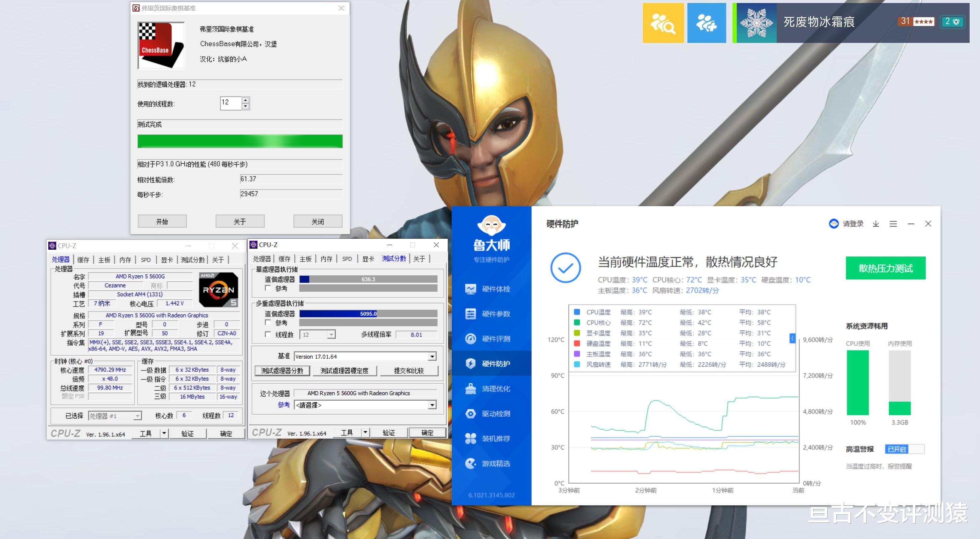Check the 线程数 checkbox
The width and height of the screenshot is (980, 539).
click(268, 335)
